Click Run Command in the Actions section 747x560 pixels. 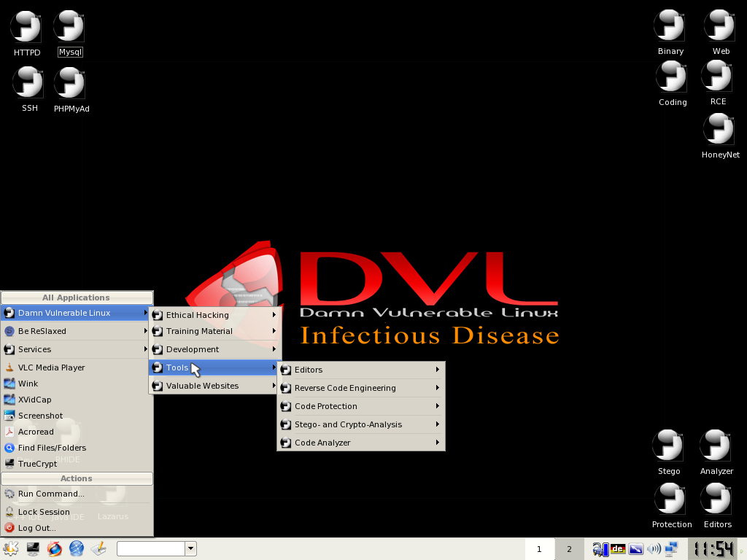coord(50,494)
